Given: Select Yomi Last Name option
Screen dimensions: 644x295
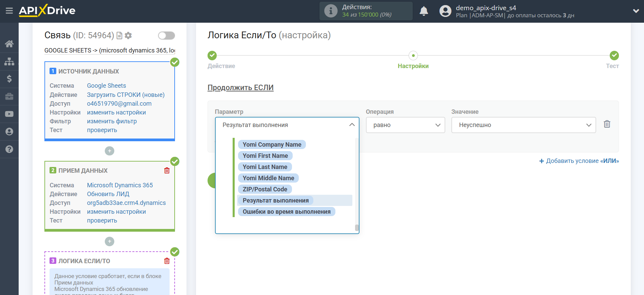Looking at the screenshot, I should point(265,167).
